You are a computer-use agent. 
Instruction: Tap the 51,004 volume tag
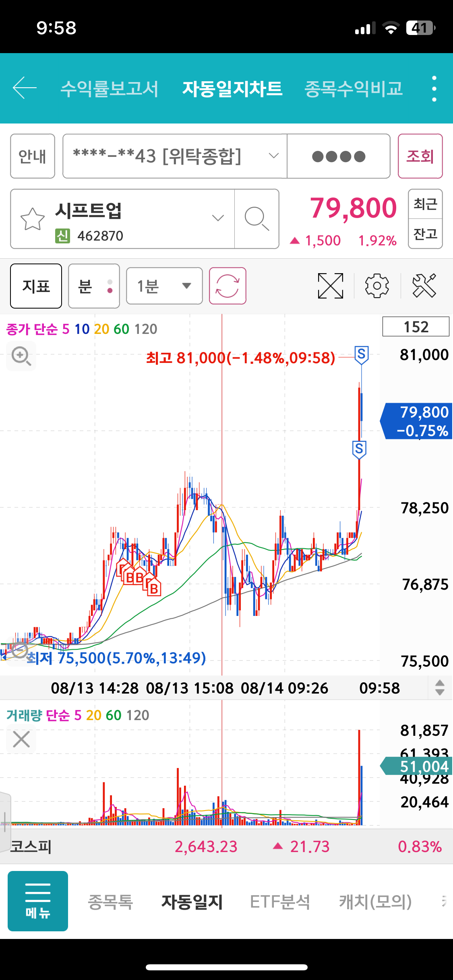point(416,766)
